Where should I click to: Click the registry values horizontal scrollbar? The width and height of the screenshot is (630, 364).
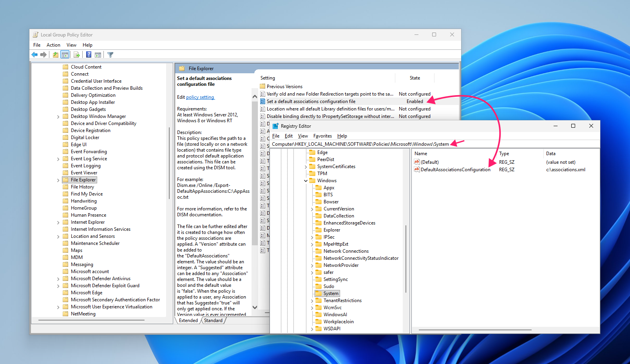pyautogui.click(x=475, y=330)
